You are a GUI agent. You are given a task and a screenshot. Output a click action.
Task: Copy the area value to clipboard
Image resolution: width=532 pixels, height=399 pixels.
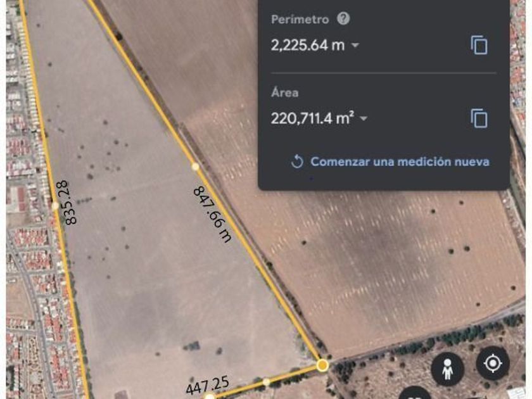pyautogui.click(x=479, y=118)
